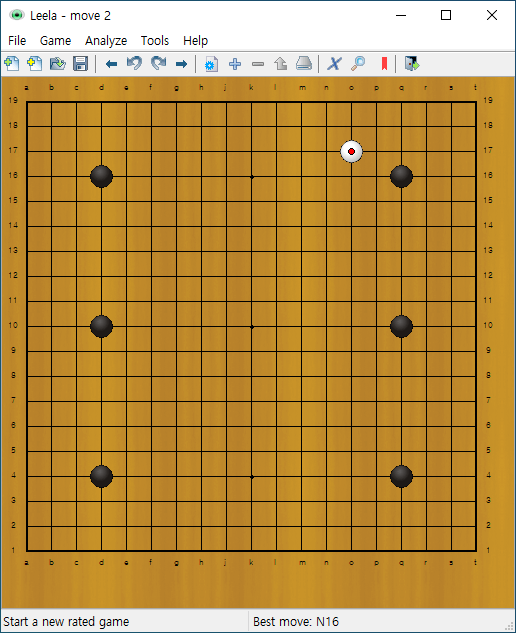516x633 pixels.
Task: Click the left arrow go-back toolbar icon
Action: click(111, 64)
